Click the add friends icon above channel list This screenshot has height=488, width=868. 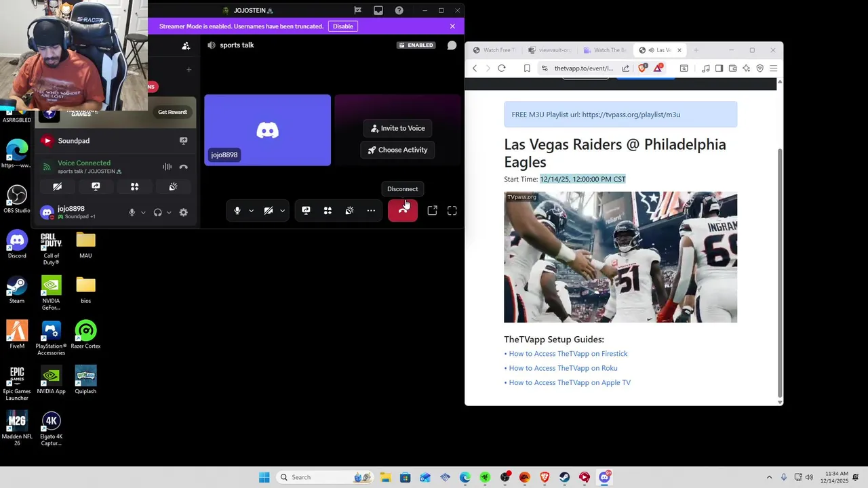pyautogui.click(x=186, y=46)
